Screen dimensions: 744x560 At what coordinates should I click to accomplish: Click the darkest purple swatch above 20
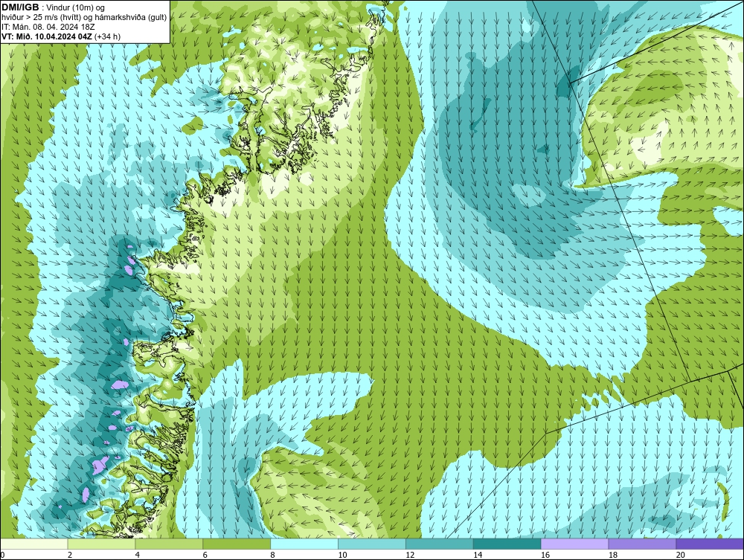tap(710, 544)
